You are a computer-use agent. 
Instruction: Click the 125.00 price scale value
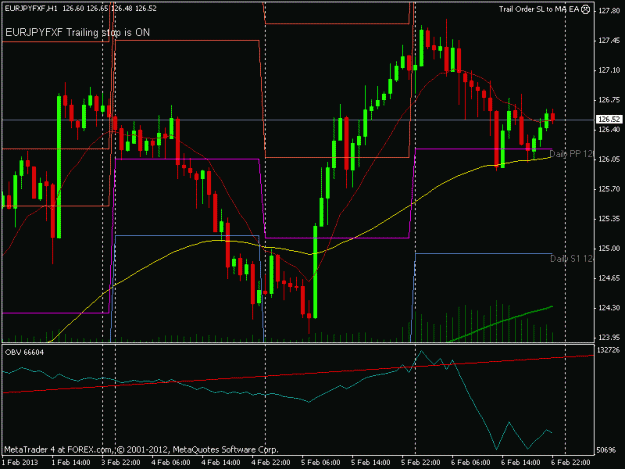click(x=609, y=249)
